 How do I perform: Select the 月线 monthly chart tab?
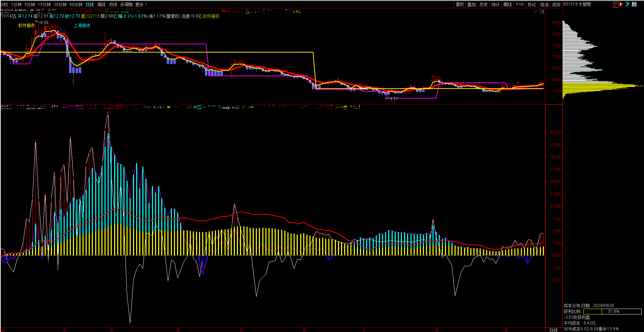tap(113, 4)
